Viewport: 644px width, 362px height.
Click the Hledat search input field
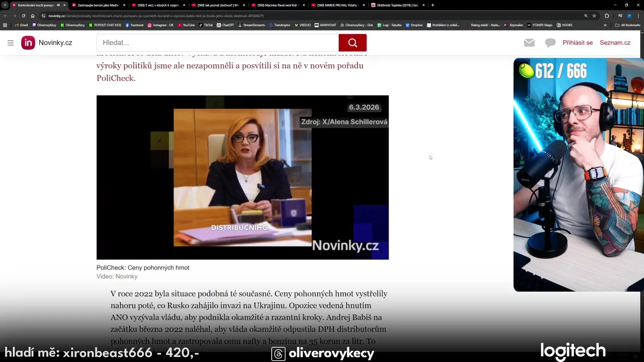click(218, 43)
